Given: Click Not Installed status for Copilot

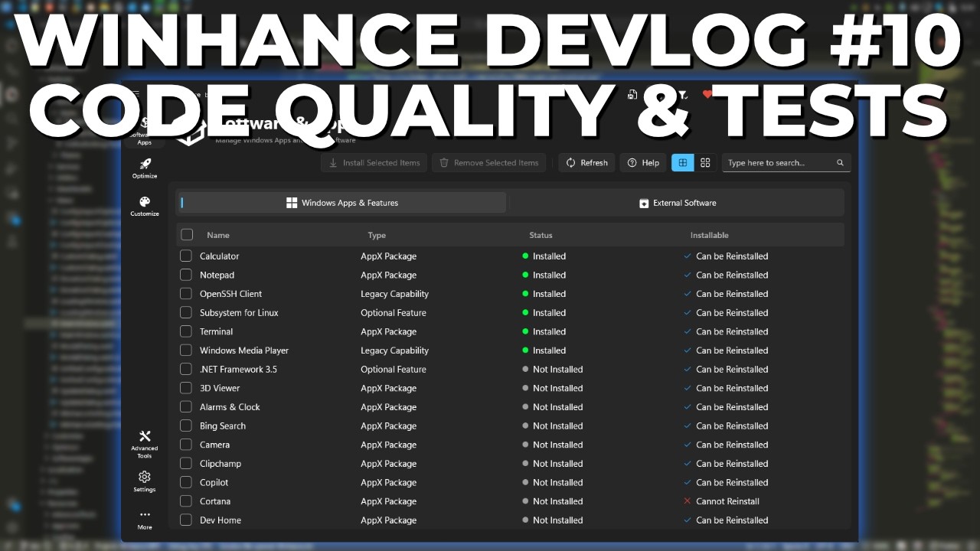Looking at the screenshot, I should click(558, 482).
